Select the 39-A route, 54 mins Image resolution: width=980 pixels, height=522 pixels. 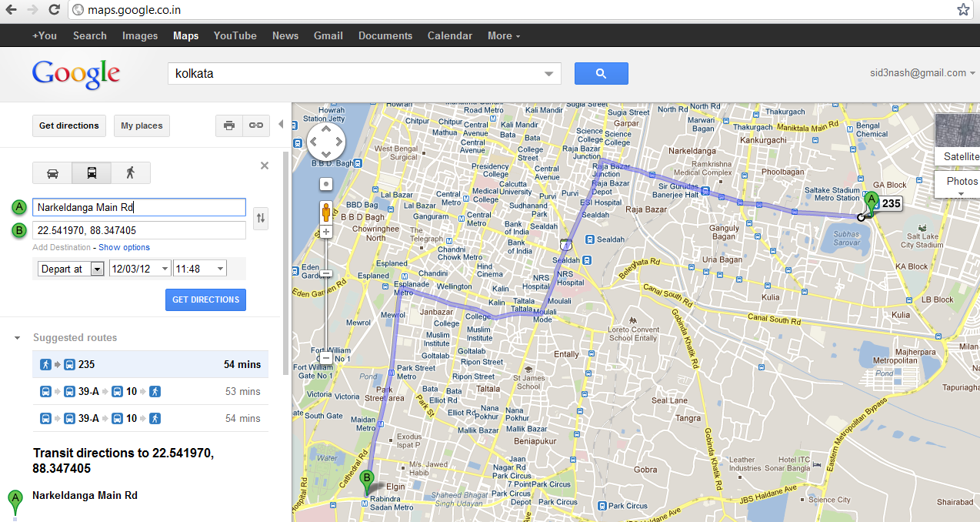click(x=151, y=419)
